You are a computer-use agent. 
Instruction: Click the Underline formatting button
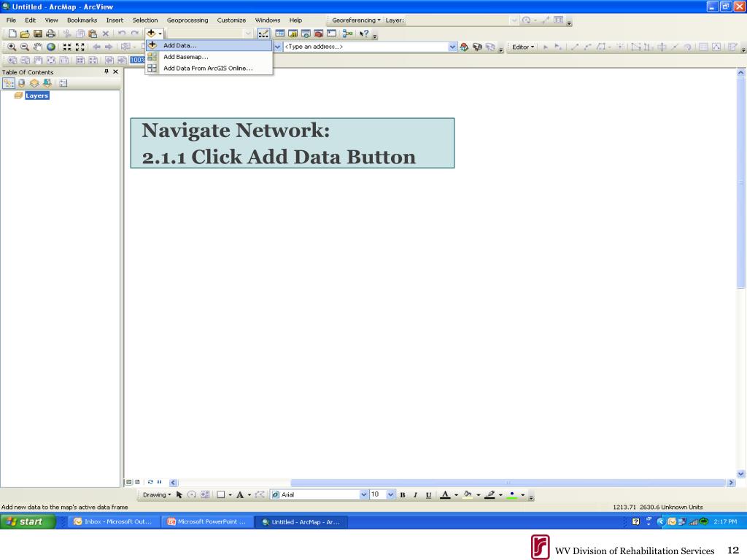428,495
